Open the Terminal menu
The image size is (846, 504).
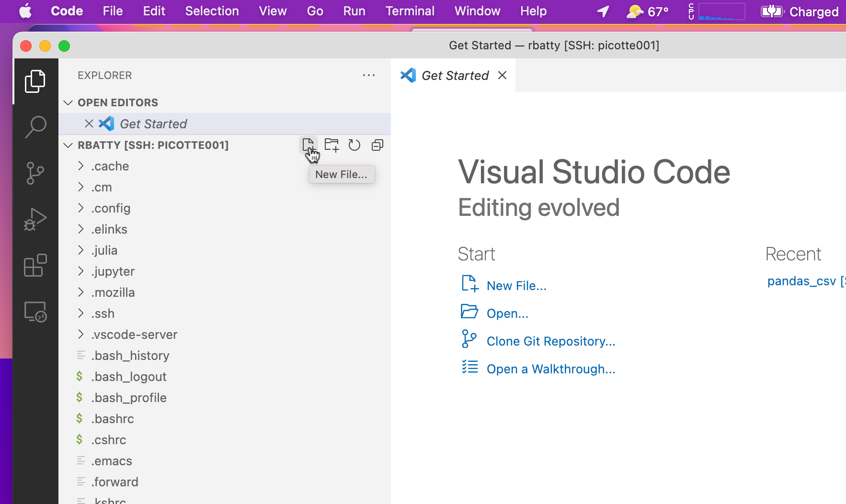(410, 11)
